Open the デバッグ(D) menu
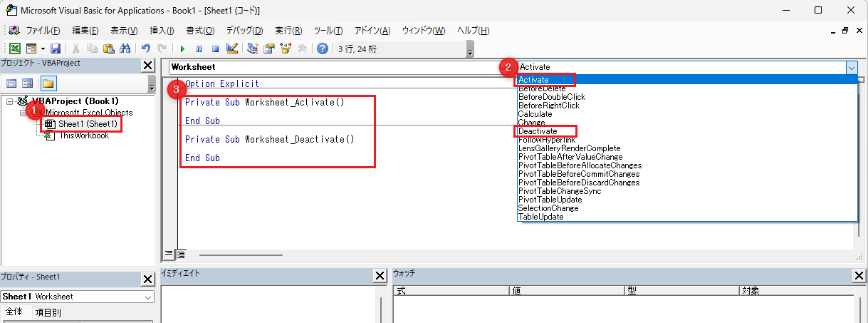The image size is (868, 323). pos(244,31)
